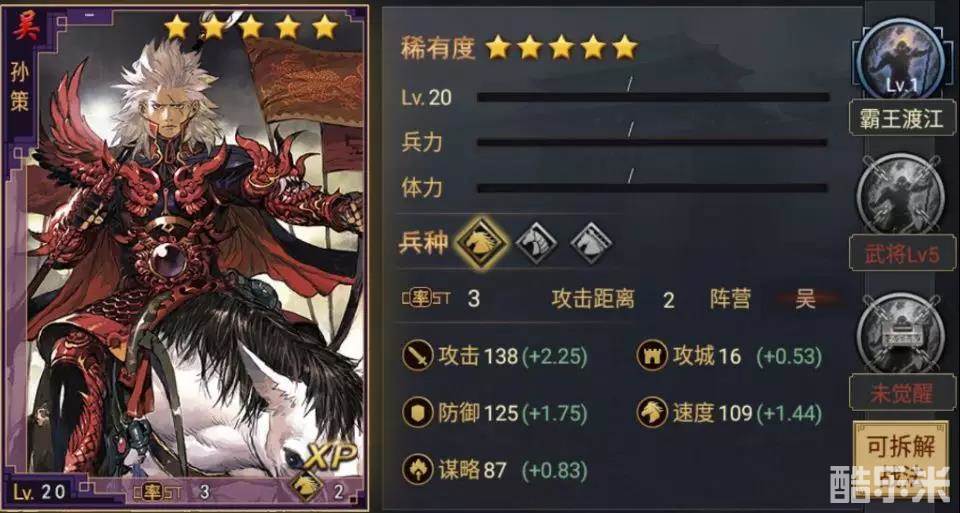
Task: Click the 兵力 troop strength bar
Action: coord(653,143)
